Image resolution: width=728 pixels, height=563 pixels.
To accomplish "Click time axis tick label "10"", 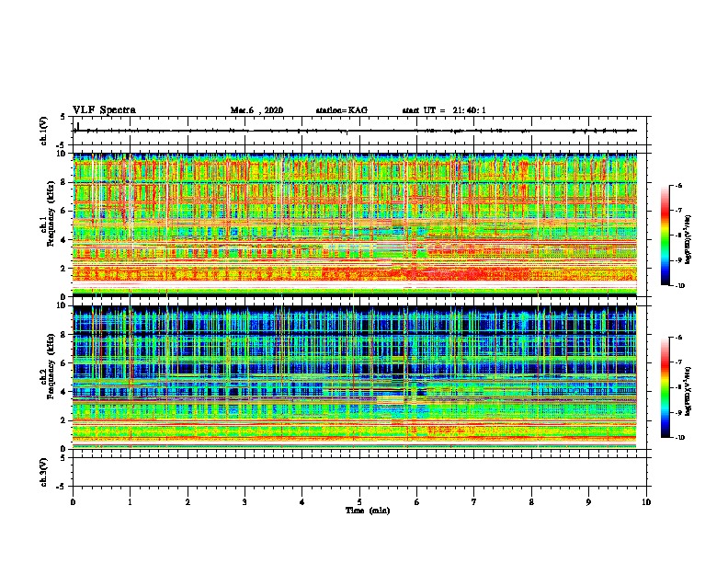I will pos(646,502).
